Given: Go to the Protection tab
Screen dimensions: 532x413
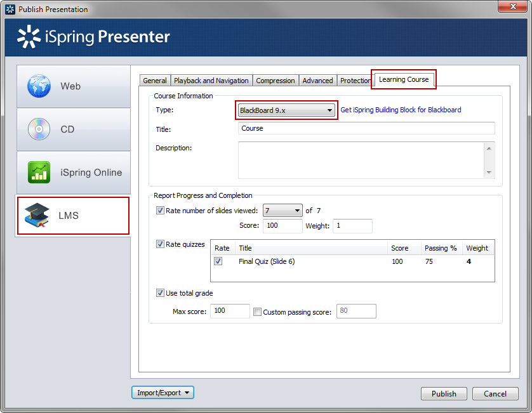Looking at the screenshot, I should 356,81.
